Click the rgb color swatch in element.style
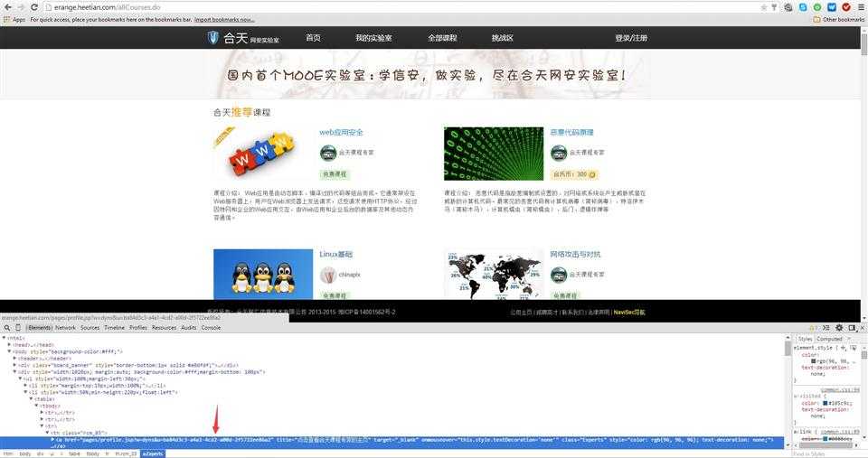Viewport: 868px width, 458px height. coord(813,361)
